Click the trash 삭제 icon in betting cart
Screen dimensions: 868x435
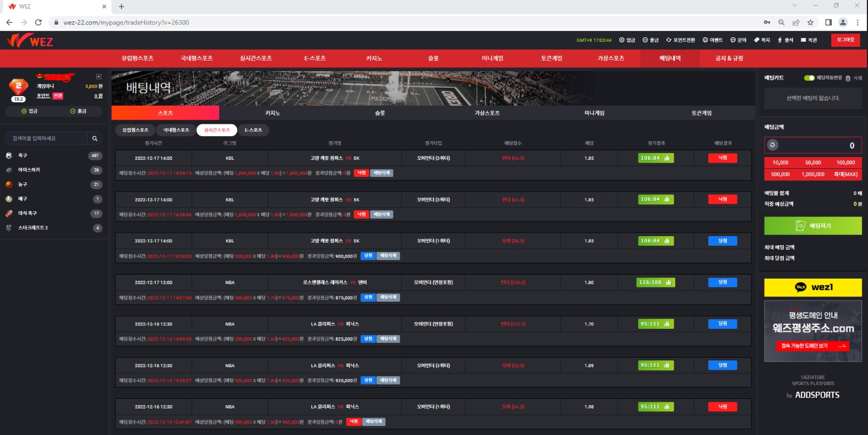(x=848, y=79)
